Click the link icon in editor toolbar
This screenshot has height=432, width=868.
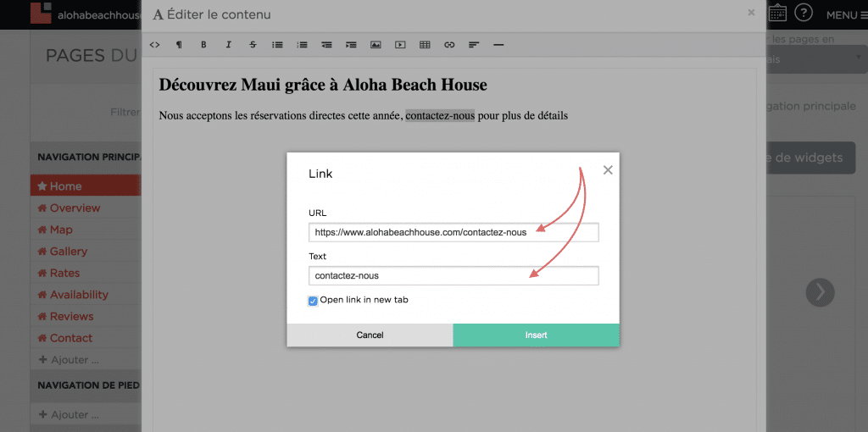point(449,45)
